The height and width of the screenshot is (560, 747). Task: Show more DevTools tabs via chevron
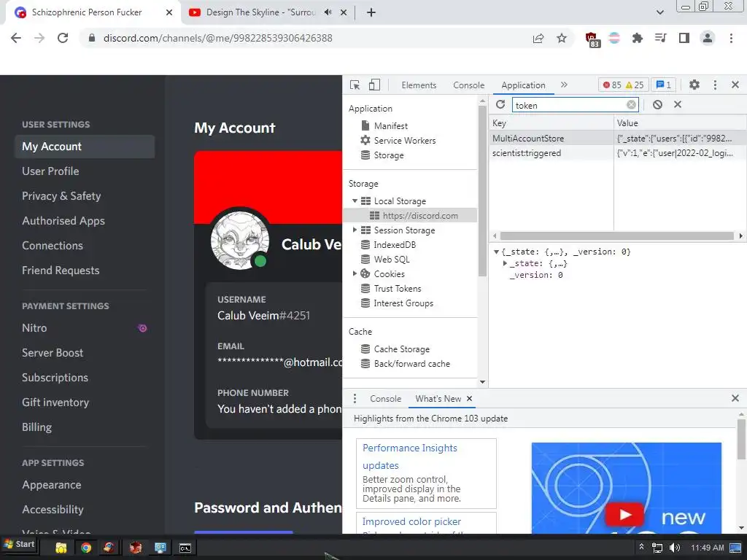tap(564, 85)
